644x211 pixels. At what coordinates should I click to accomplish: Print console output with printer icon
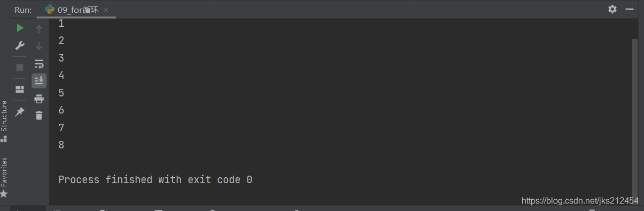coord(39,99)
